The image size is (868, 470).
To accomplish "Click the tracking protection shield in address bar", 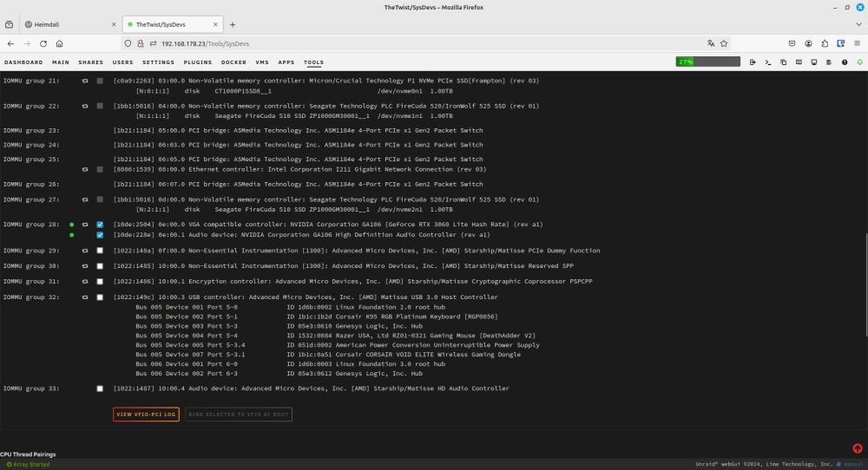I will coord(128,43).
